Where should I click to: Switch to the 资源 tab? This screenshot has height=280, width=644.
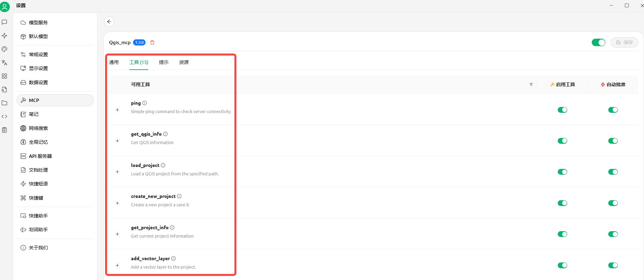tap(184, 62)
